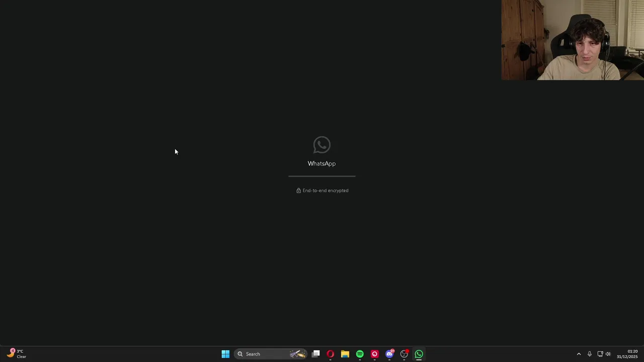
Task: Open the clock and date 31/12/2025
Action: point(627,354)
